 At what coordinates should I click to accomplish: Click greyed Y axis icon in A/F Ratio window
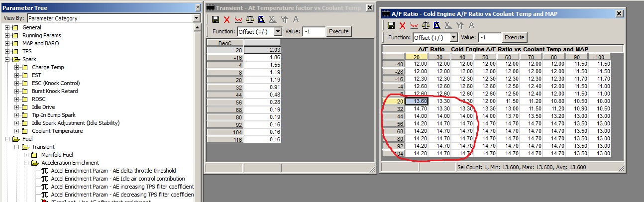pos(459,25)
